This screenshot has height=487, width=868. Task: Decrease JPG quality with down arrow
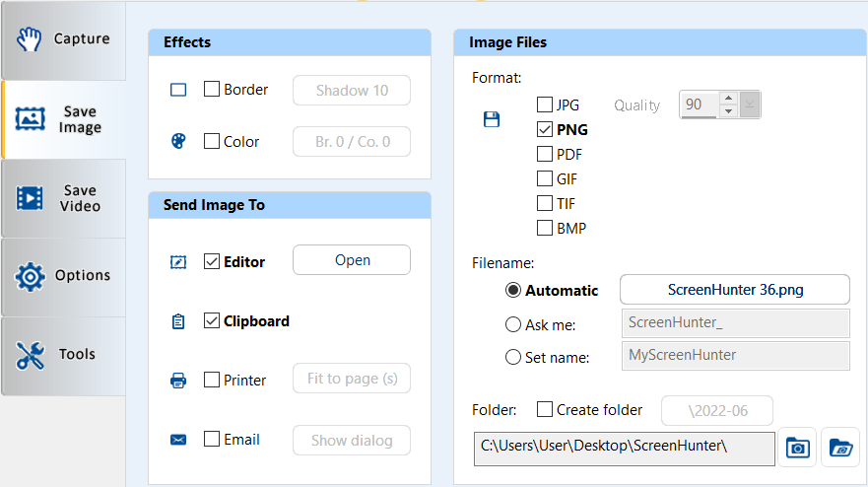point(728,111)
